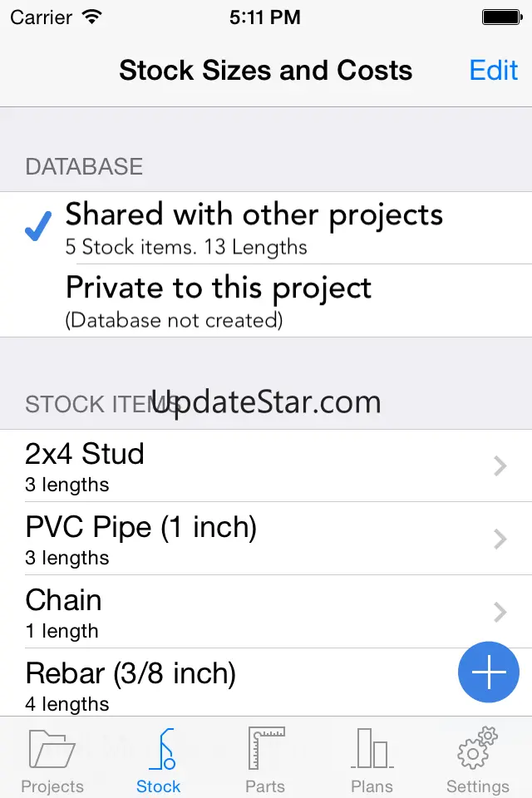Tap the Wi-Fi status icon
This screenshot has height=798, width=532.
coord(92,16)
